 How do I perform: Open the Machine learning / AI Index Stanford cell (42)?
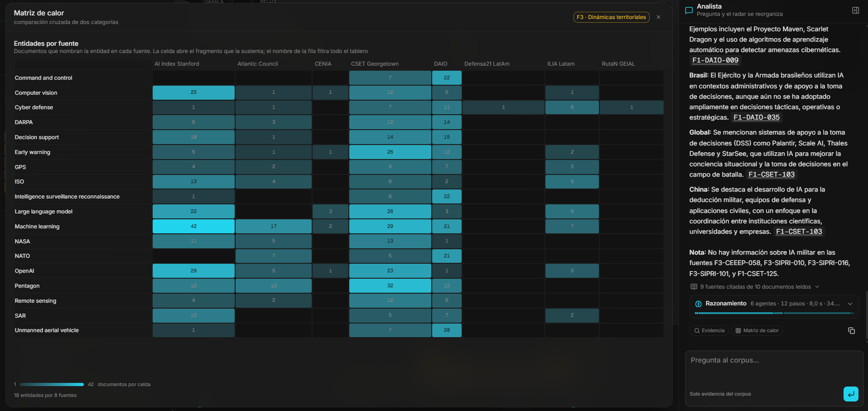point(193,226)
